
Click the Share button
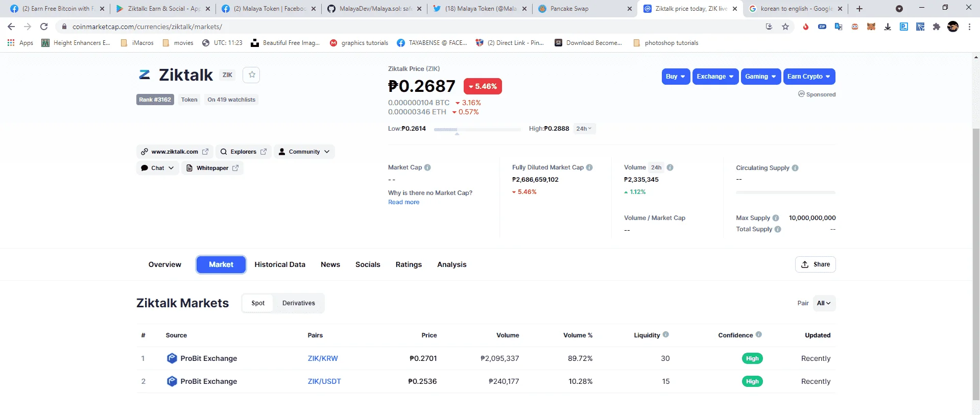coord(816,264)
